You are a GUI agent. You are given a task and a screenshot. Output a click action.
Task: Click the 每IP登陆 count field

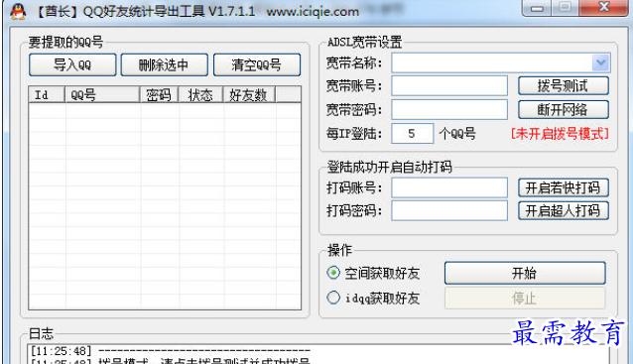412,133
